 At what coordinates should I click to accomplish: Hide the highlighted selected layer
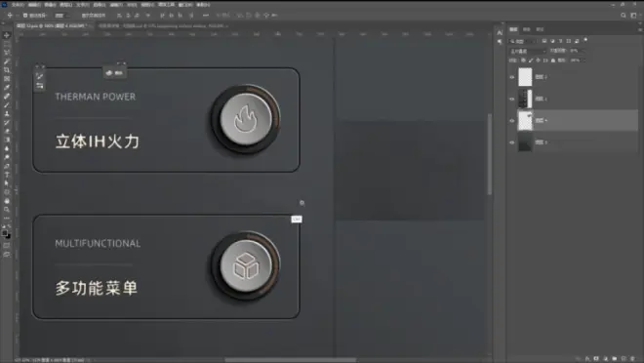(x=511, y=120)
